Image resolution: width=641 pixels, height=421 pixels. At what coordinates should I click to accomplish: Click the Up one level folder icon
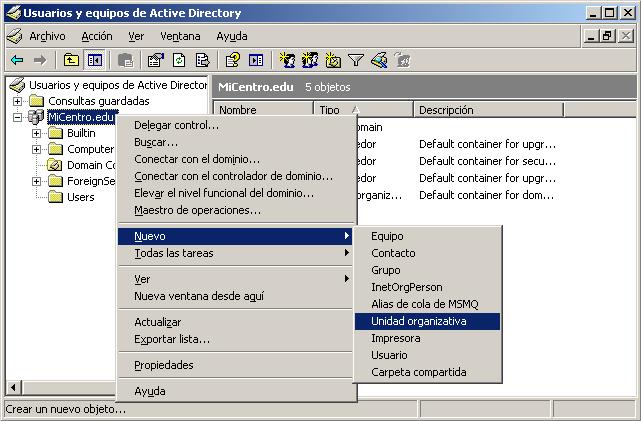pos(72,60)
